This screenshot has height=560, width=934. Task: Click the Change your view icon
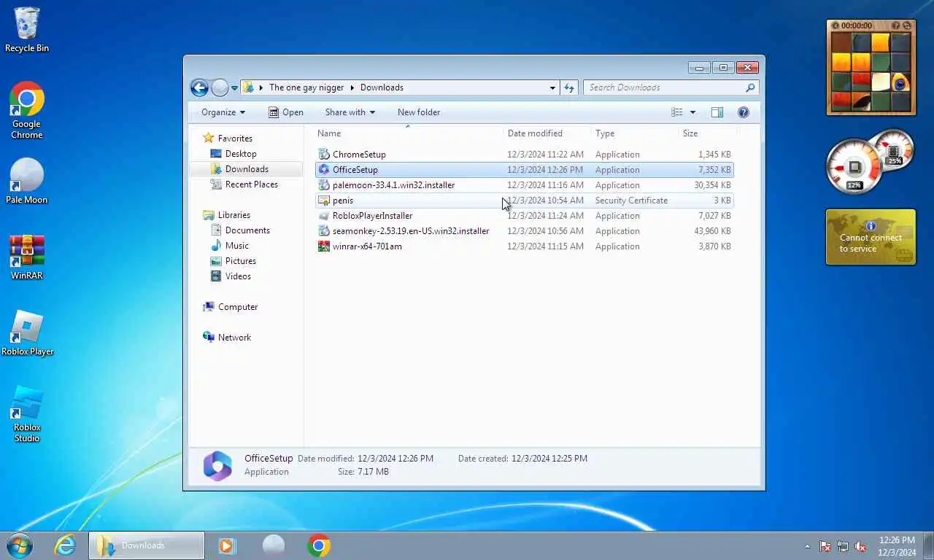click(x=677, y=112)
